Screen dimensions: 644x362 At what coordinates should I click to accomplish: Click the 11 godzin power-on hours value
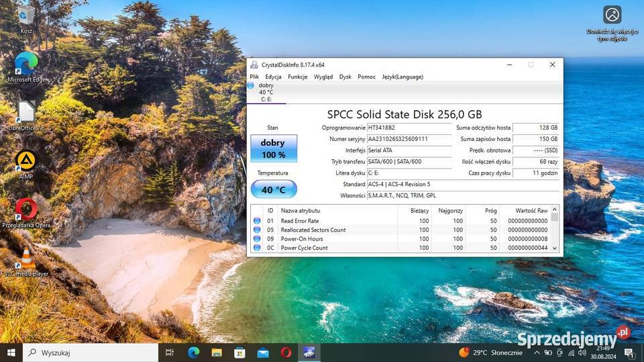536,173
